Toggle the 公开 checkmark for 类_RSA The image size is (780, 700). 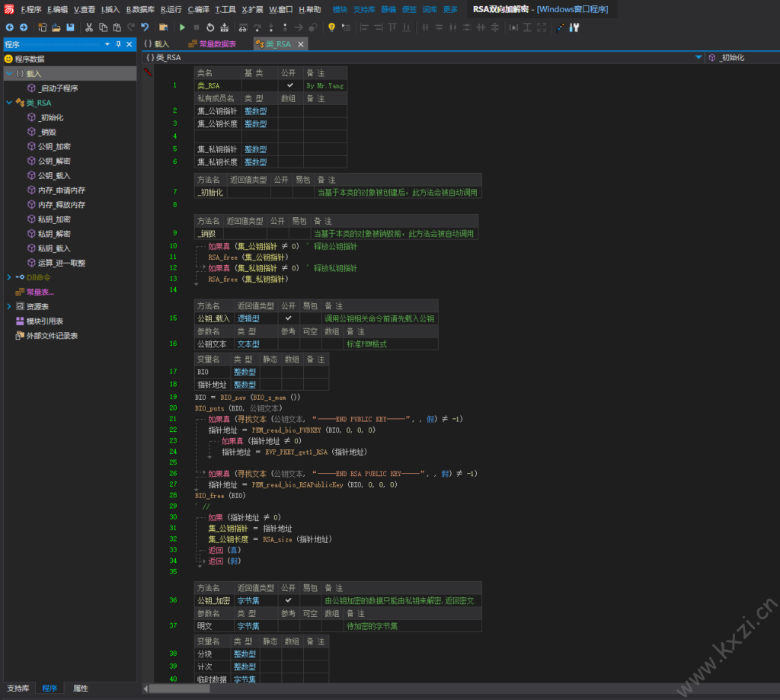290,85
